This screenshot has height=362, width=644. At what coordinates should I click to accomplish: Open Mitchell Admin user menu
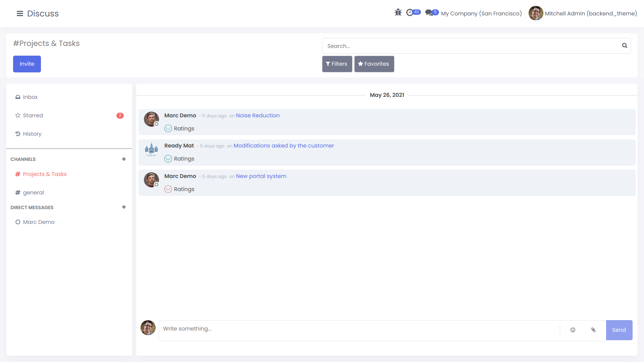tap(583, 13)
